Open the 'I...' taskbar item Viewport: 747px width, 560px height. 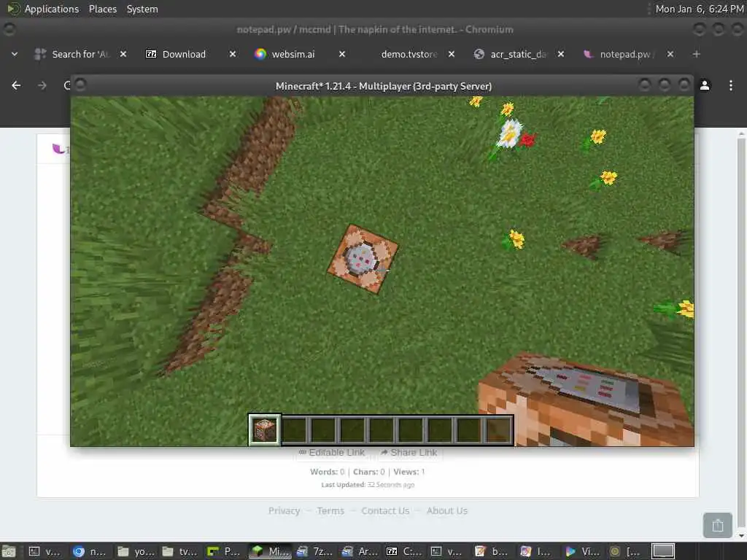click(538, 551)
